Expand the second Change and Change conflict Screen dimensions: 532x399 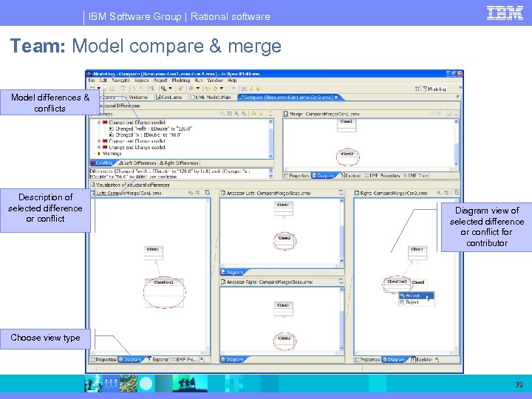click(x=99, y=141)
